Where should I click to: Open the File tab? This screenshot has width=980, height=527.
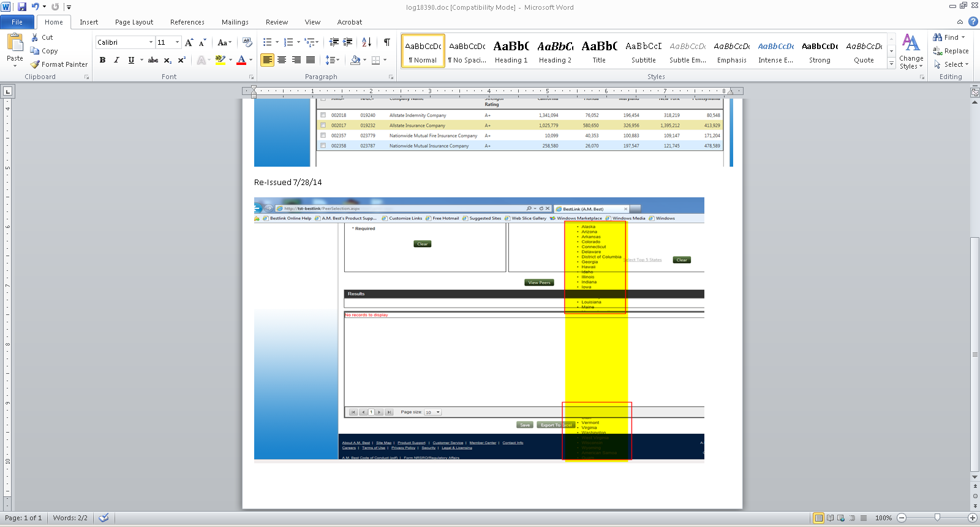[x=17, y=22]
